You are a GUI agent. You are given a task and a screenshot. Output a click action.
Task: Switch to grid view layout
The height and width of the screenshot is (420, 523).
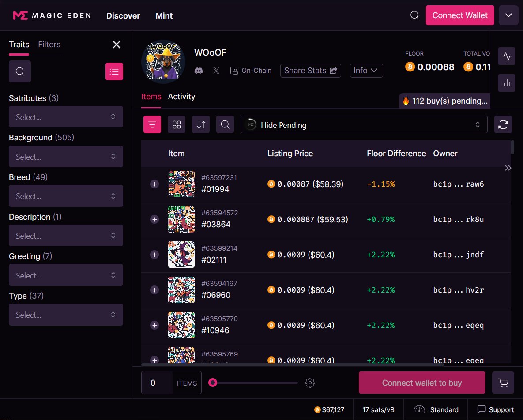177,125
